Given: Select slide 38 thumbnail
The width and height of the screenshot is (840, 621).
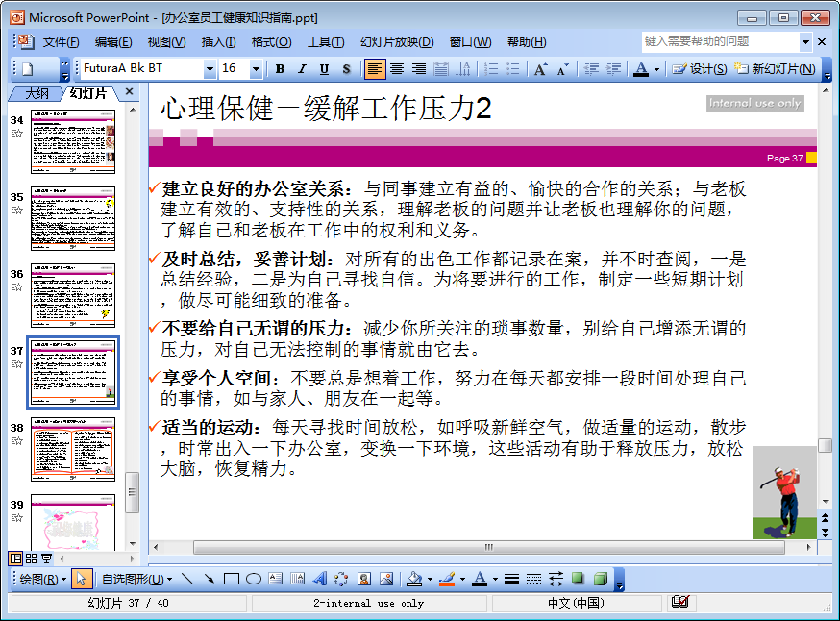Looking at the screenshot, I should tap(73, 449).
